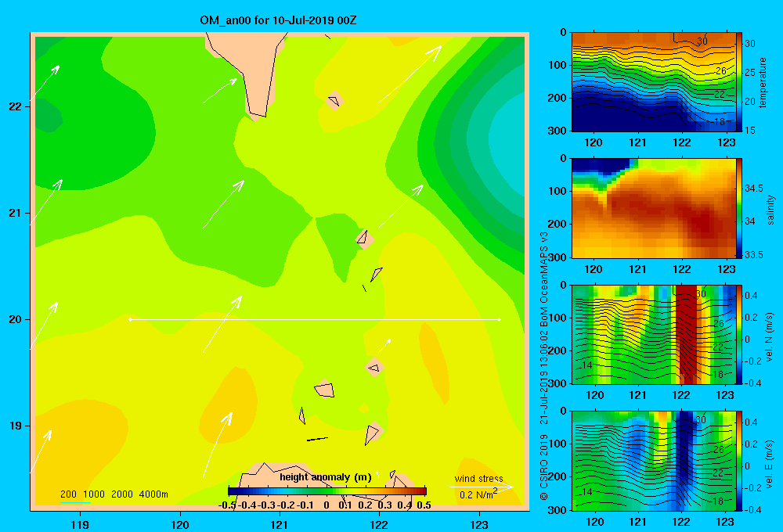Click longitude label 123 under the vel. E panel
The height and width of the screenshot is (532, 783).
[x=725, y=522]
